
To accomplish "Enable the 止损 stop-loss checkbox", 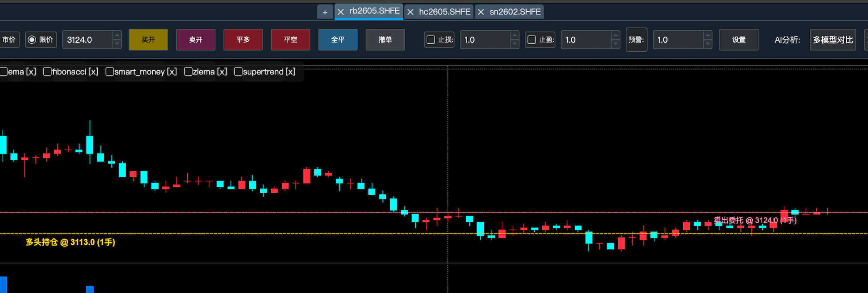I will click(431, 40).
